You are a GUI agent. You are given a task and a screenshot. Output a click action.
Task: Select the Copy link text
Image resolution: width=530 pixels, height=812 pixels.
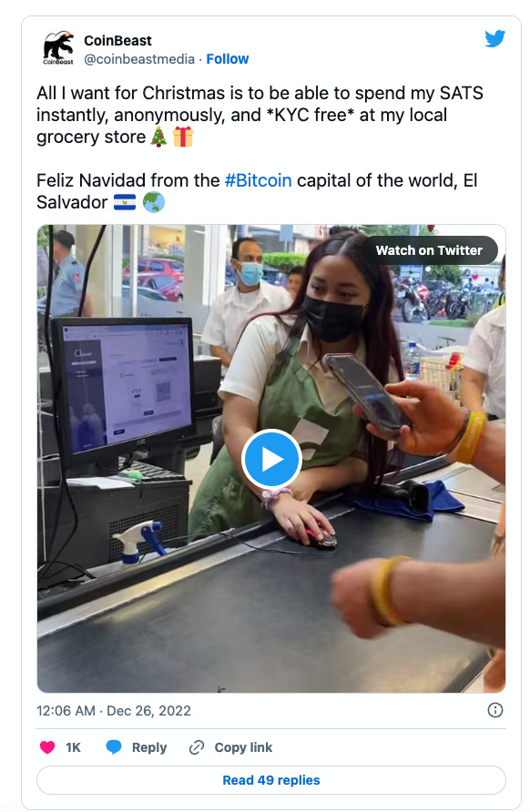(x=243, y=747)
